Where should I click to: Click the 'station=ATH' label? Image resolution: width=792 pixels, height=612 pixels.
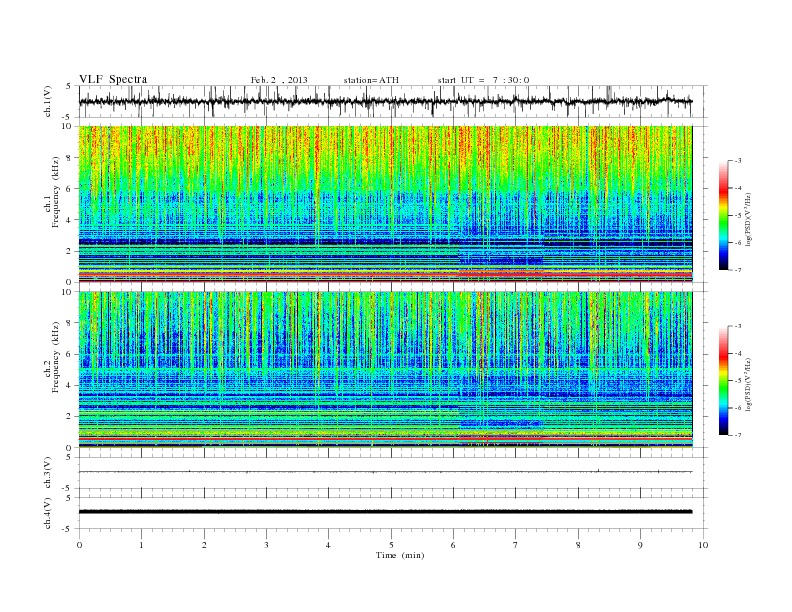(x=371, y=80)
